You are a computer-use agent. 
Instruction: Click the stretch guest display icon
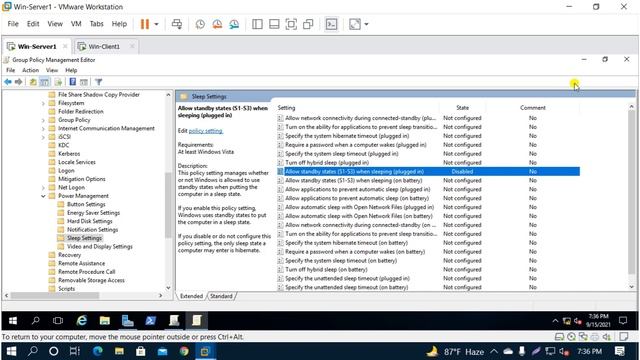coord(355,24)
